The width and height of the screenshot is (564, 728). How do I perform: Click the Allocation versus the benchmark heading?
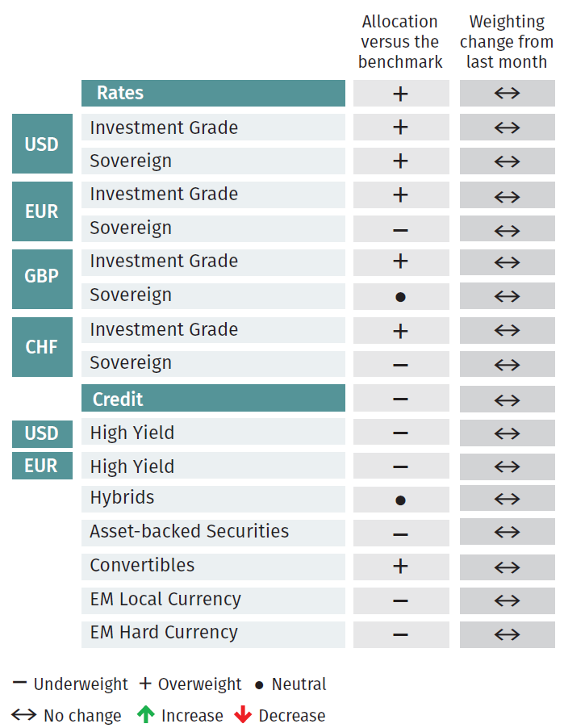pos(400,41)
